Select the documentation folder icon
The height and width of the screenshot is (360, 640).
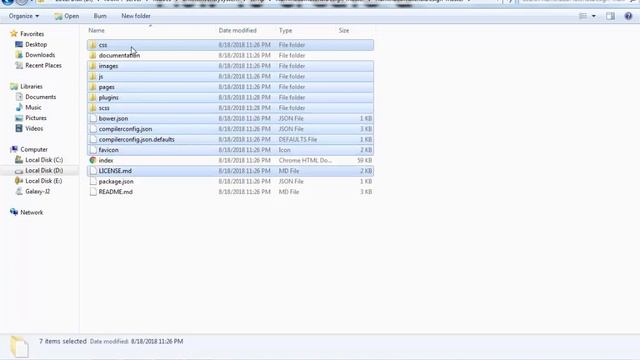(93, 56)
